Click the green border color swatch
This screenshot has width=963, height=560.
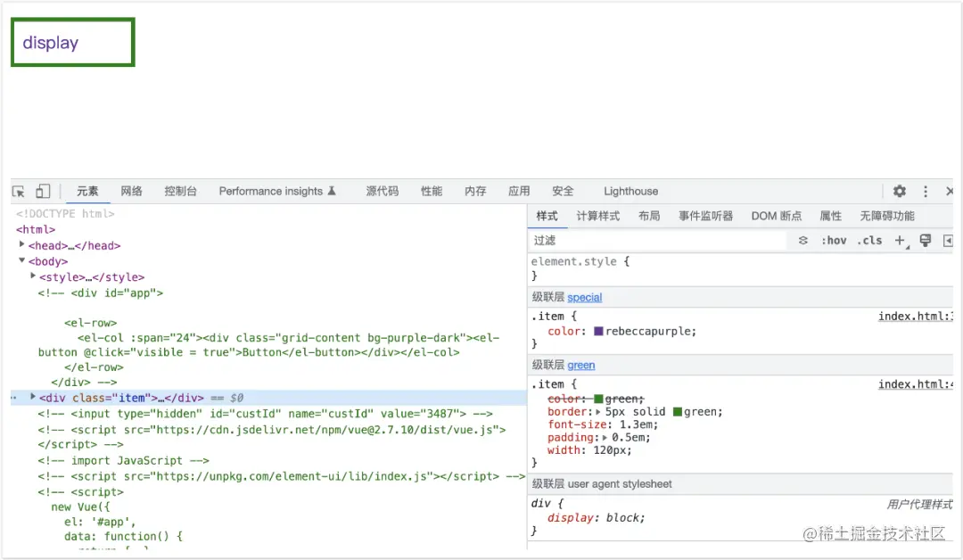(678, 412)
